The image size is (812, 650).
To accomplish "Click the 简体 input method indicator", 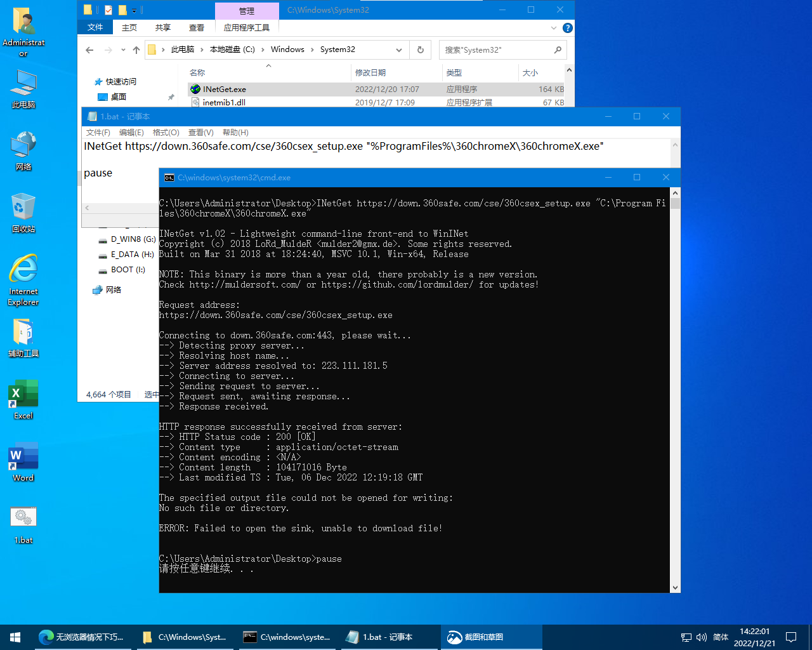I will pos(721,637).
